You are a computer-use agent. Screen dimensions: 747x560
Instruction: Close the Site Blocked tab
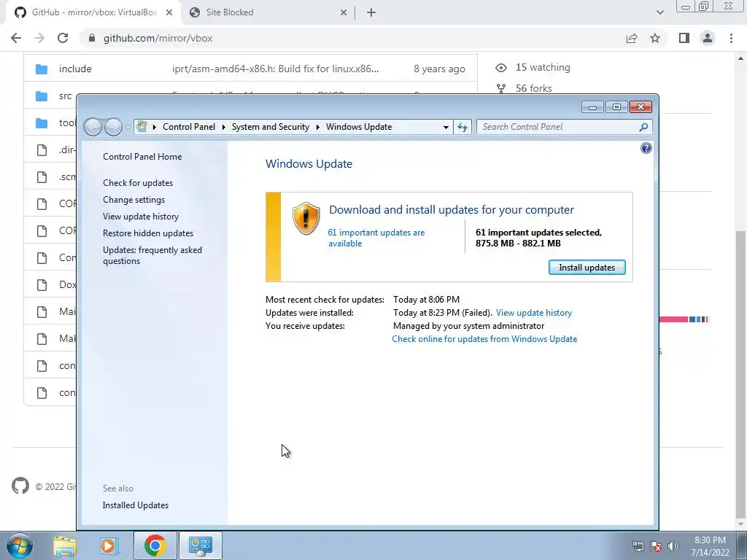344,12
